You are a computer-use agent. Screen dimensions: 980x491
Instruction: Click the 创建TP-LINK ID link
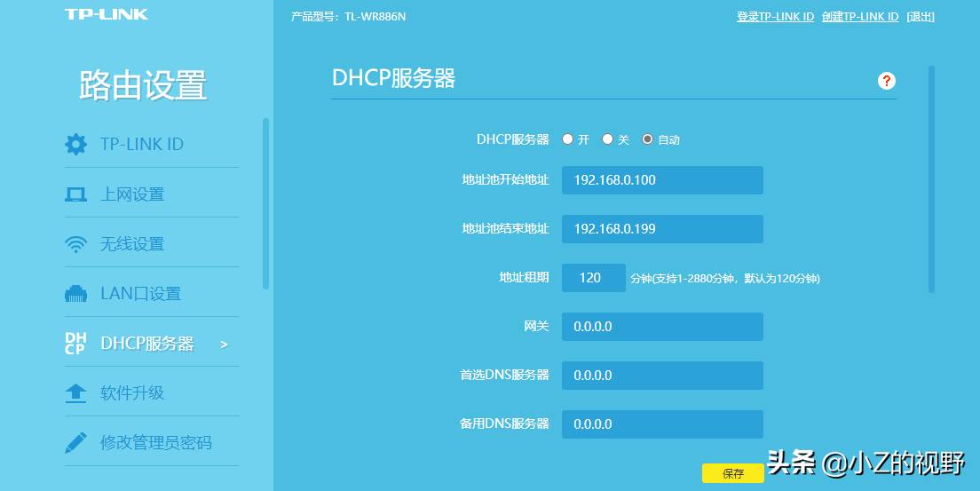859,17
